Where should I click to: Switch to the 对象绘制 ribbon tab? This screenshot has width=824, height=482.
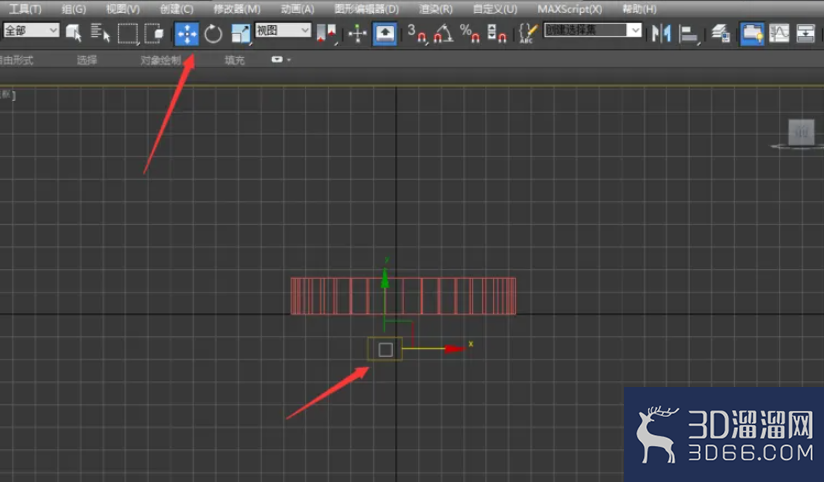click(160, 60)
